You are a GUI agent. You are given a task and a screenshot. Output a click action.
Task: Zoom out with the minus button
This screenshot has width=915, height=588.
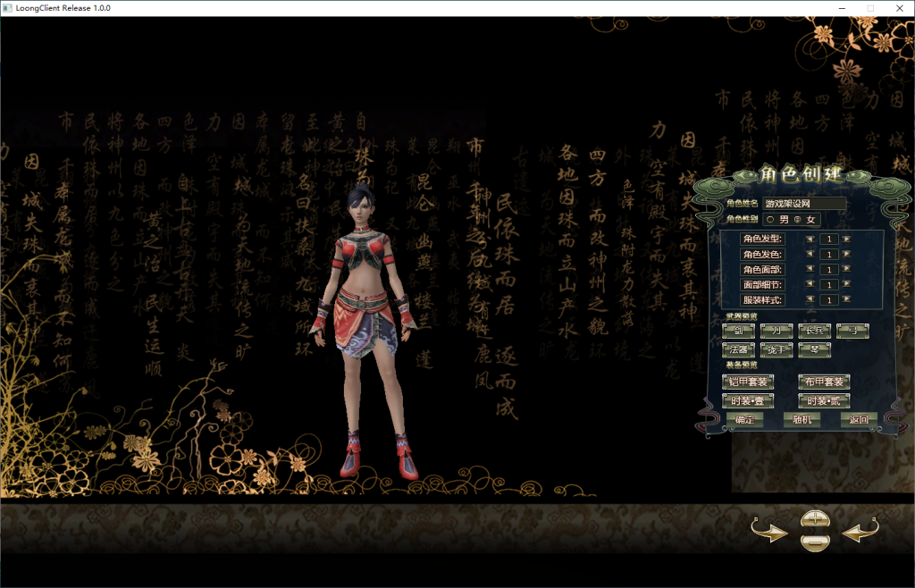click(x=815, y=542)
